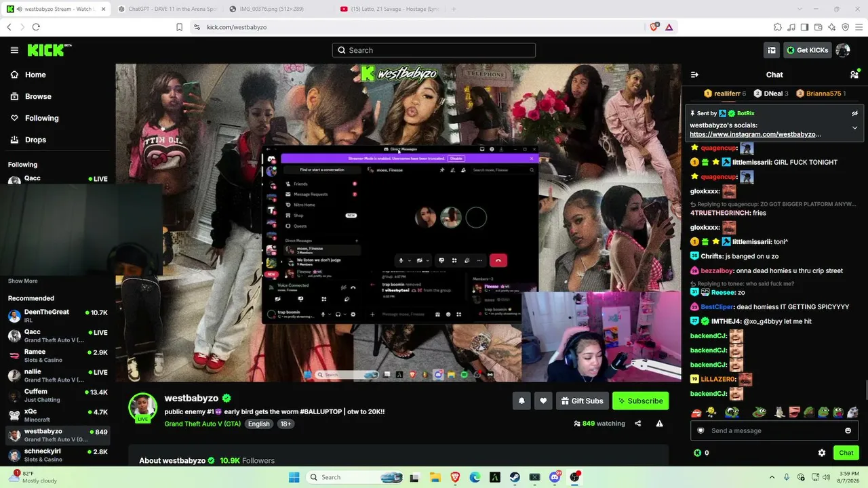Show hidden system tray icons

pos(772,477)
